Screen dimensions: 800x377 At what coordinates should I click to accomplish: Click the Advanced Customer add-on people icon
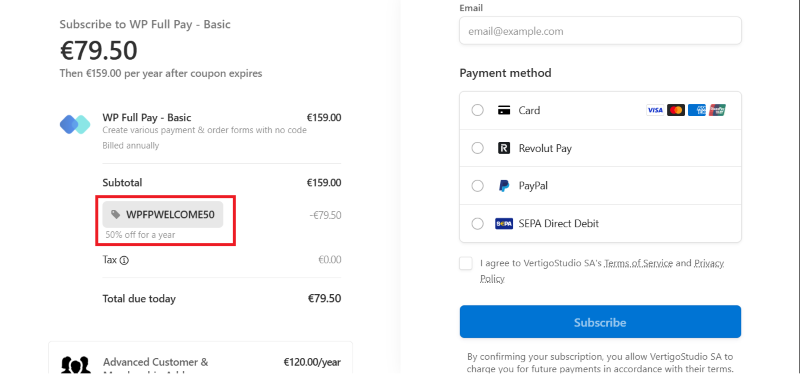pos(76,365)
